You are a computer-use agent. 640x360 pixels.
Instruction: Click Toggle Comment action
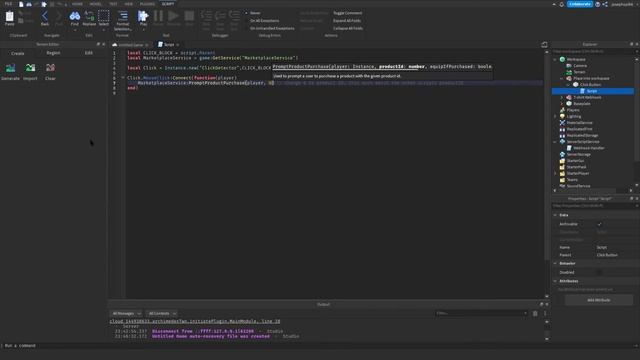tap(347, 13)
